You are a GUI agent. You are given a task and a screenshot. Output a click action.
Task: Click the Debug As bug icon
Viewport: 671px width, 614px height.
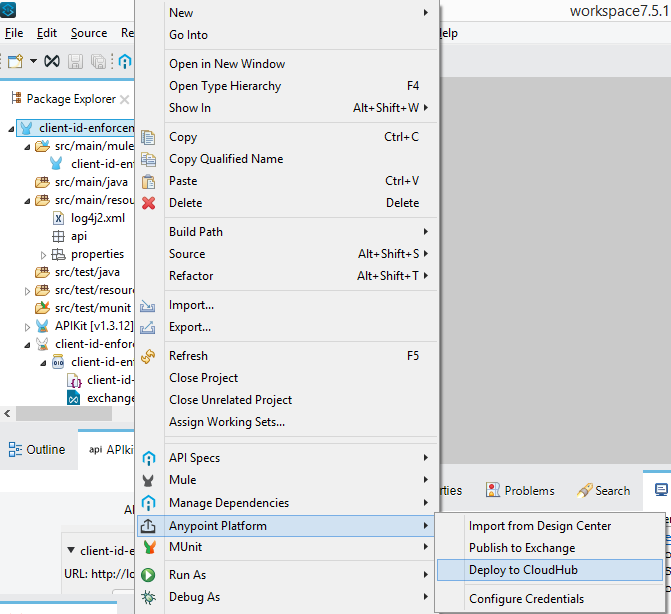[148, 597]
